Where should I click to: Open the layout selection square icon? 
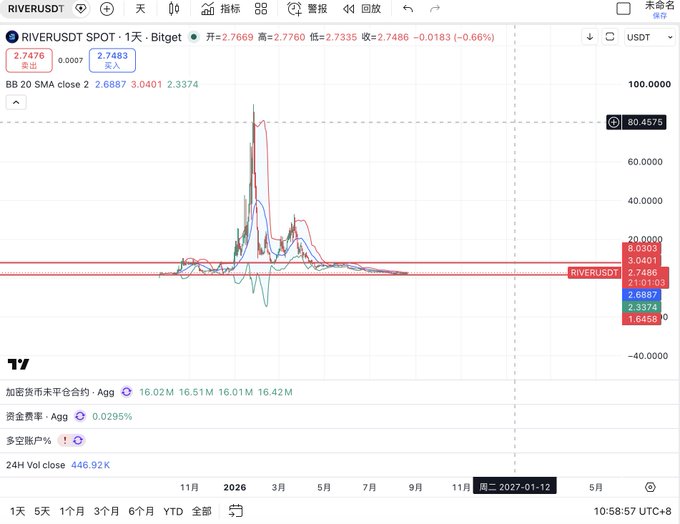pos(623,9)
